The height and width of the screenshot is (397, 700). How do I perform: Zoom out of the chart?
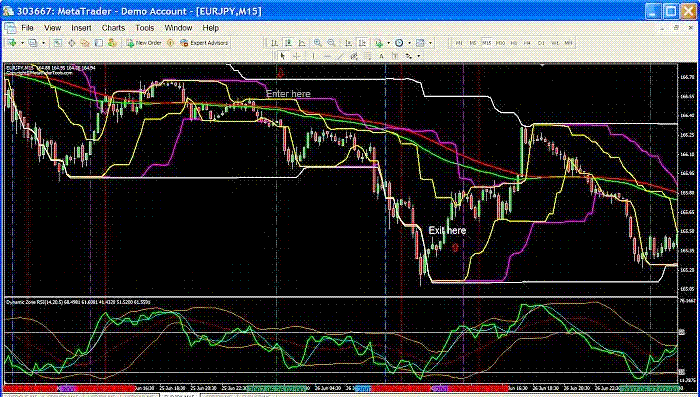(x=331, y=43)
